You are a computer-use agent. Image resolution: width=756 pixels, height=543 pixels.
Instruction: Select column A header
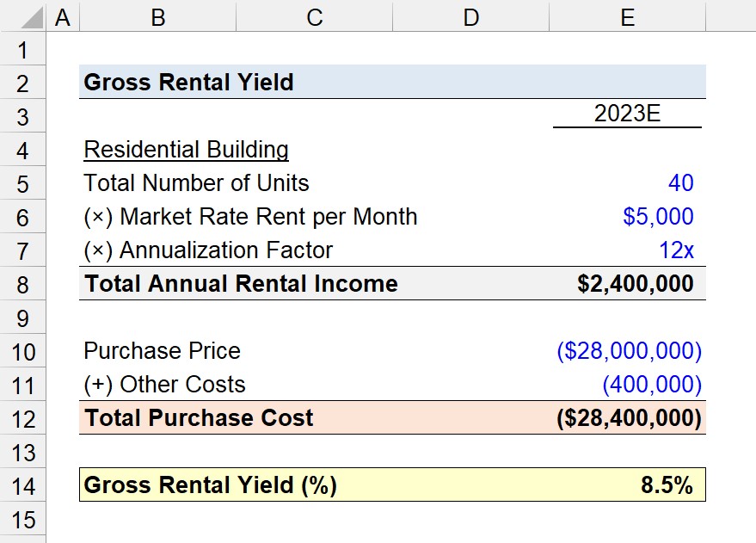click(63, 15)
